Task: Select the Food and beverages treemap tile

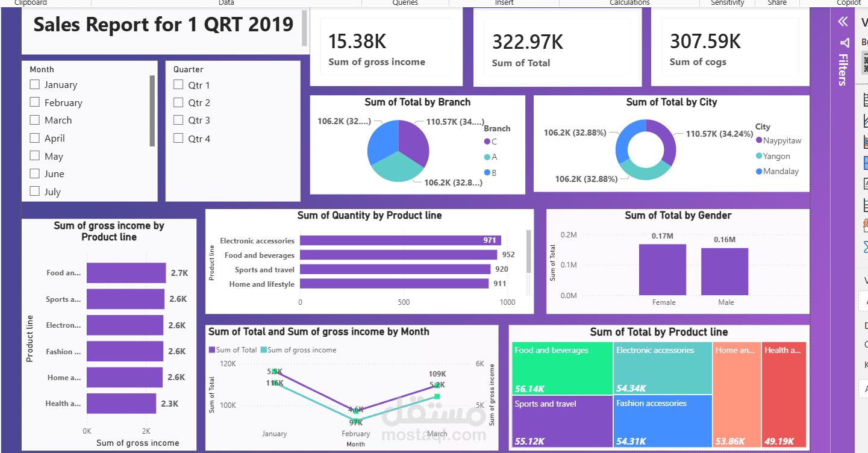Action: click(563, 368)
